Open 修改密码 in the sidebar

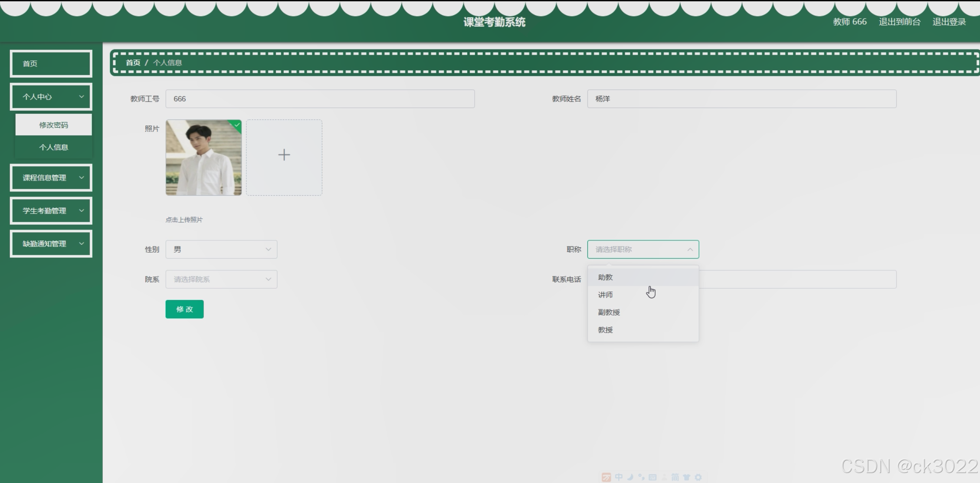click(54, 125)
